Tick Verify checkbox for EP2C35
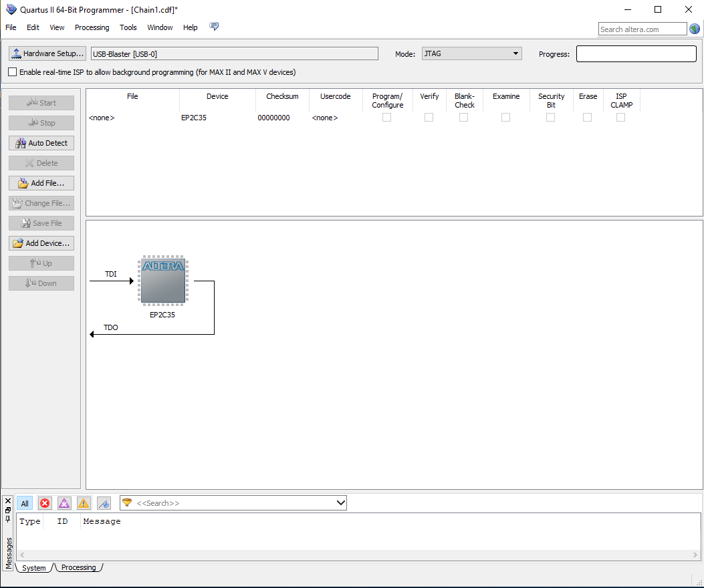This screenshot has height=588, width=704. (429, 117)
